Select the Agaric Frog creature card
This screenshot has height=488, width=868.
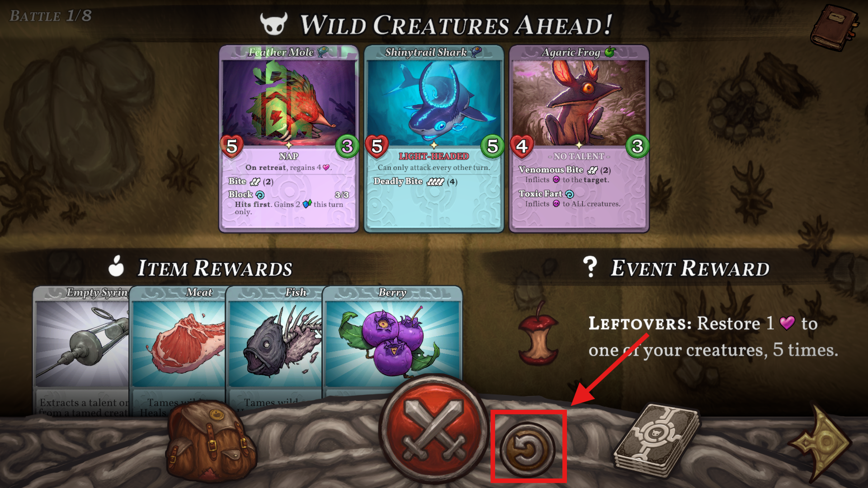pos(579,139)
